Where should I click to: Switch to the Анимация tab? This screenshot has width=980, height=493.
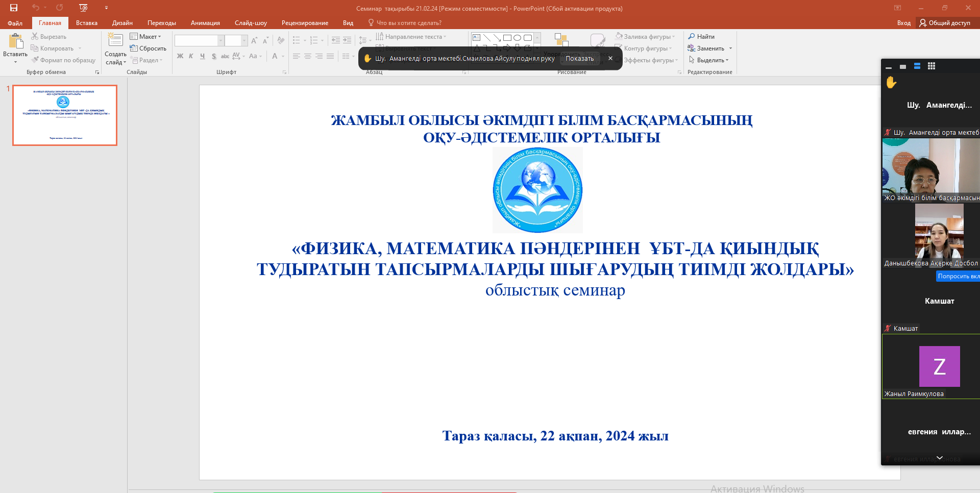click(205, 23)
